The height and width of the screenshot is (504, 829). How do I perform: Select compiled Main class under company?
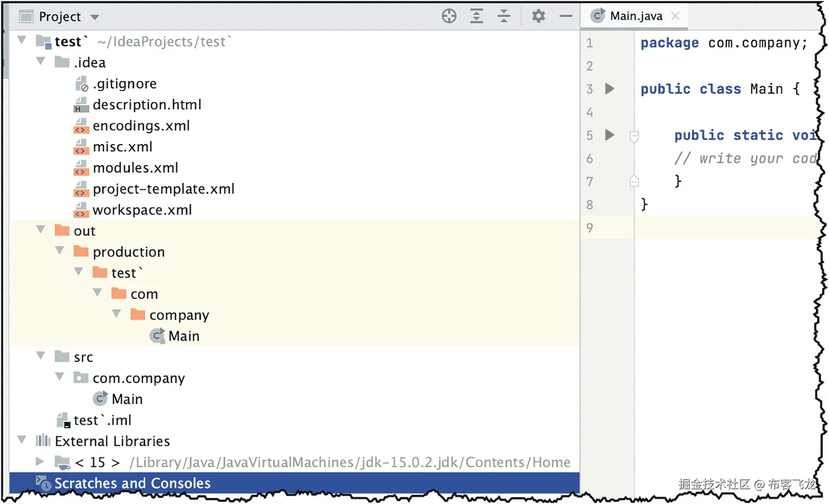point(184,336)
